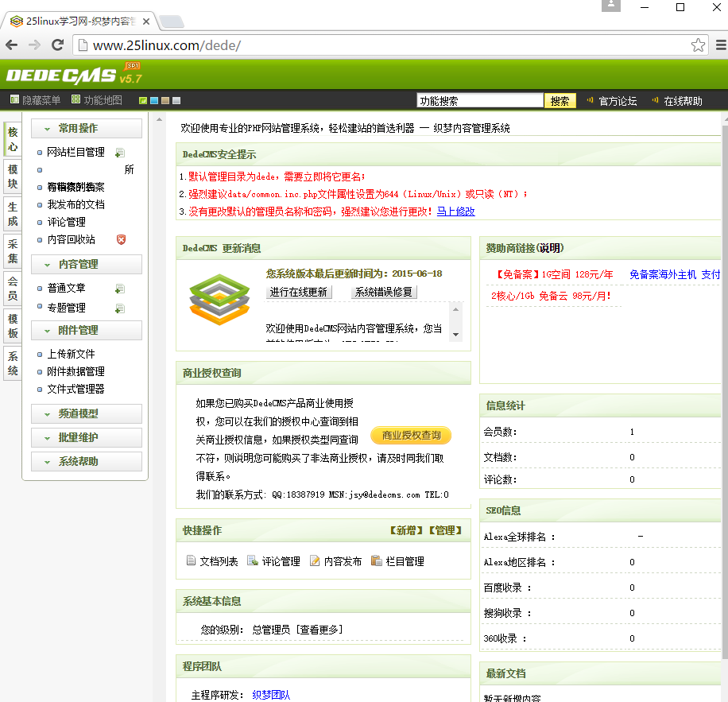Select the green theme color square
The image size is (728, 702).
coord(143,101)
